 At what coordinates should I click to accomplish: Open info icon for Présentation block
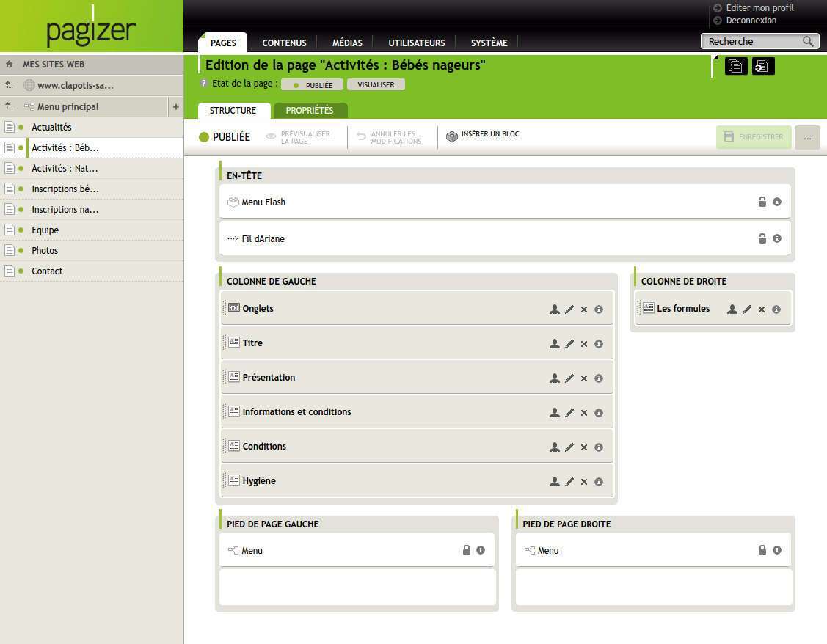pyautogui.click(x=599, y=378)
